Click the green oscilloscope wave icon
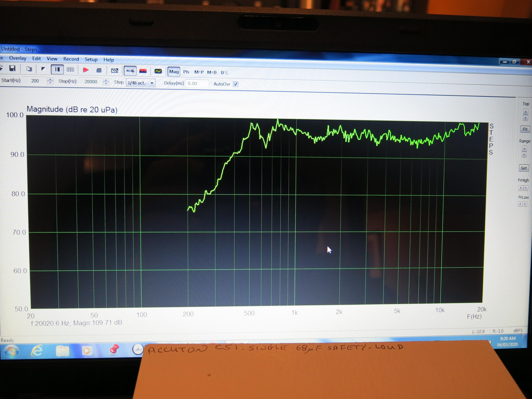Image resolution: width=532 pixels, height=399 pixels. click(x=158, y=71)
